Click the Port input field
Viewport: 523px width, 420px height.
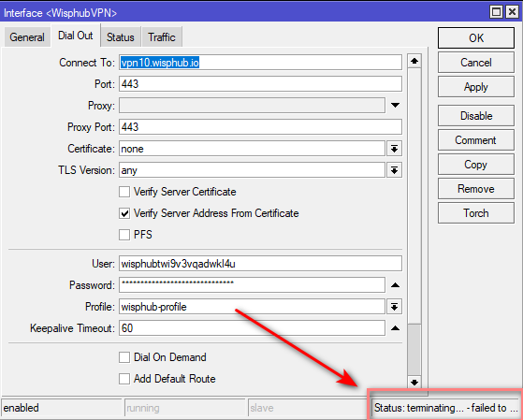(x=260, y=84)
